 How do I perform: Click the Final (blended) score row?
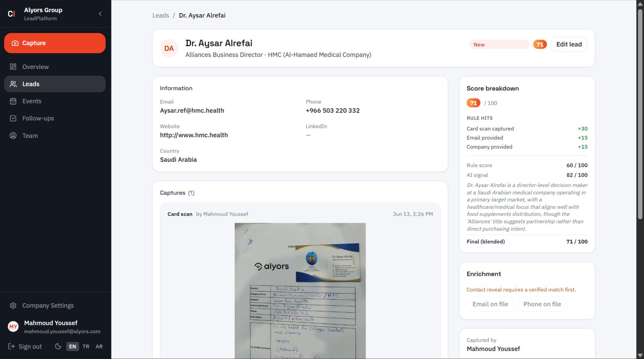pyautogui.click(x=527, y=242)
